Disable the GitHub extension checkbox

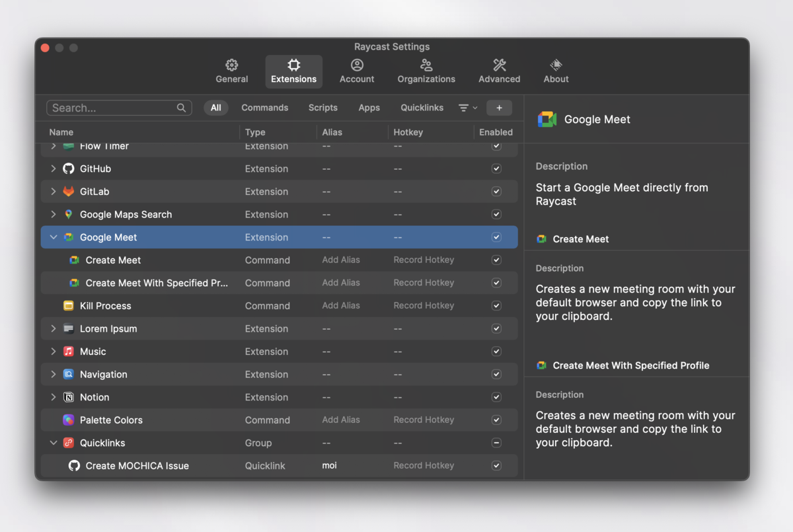[x=496, y=169]
